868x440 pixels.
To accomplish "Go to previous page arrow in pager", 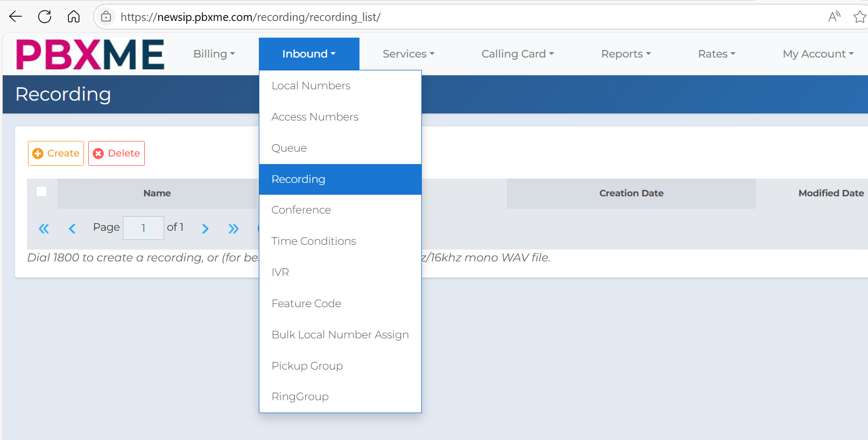I will pyautogui.click(x=72, y=229).
